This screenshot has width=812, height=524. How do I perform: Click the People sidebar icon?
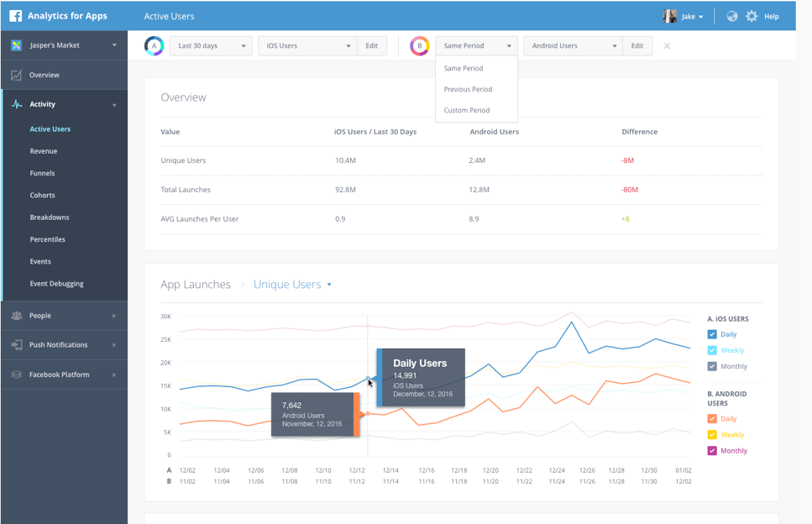point(17,316)
